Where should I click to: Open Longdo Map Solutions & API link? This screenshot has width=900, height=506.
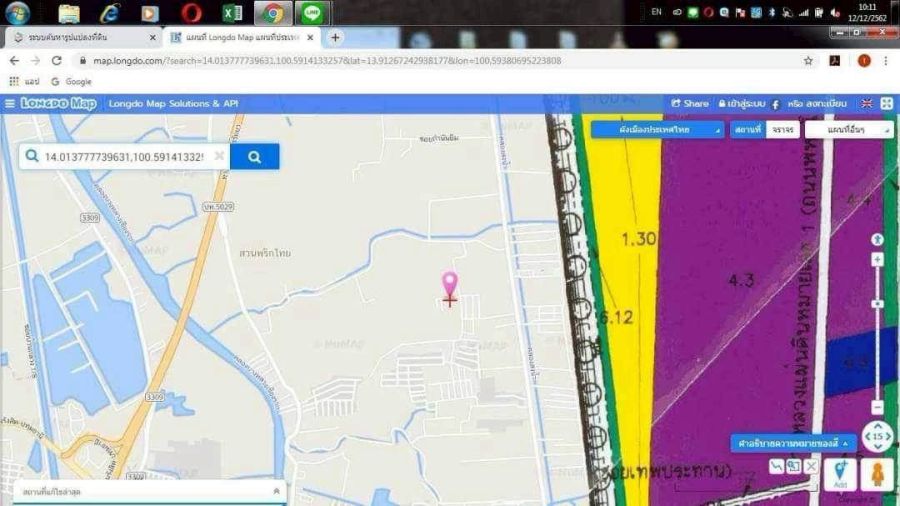[173, 104]
